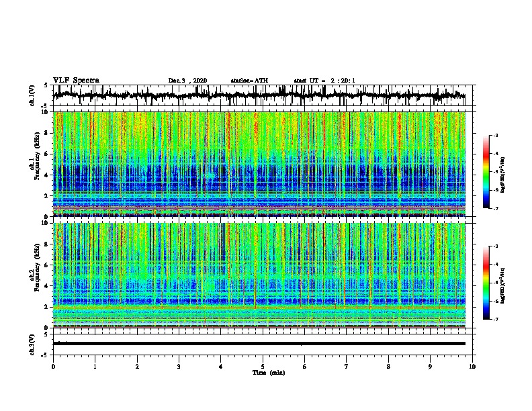Click inside the ch.1 spectrogram plot
This screenshot has height=411, width=532.
(259, 164)
